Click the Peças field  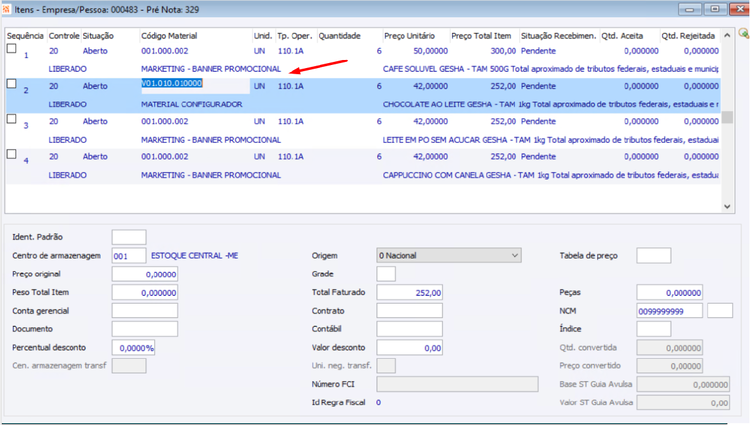coord(670,292)
